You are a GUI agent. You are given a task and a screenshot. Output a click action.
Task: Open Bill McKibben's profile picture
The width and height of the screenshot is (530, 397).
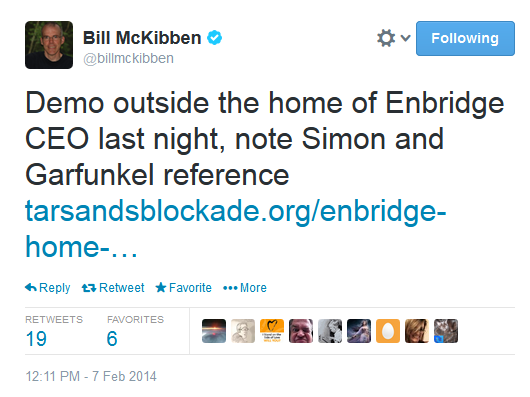[x=49, y=45]
